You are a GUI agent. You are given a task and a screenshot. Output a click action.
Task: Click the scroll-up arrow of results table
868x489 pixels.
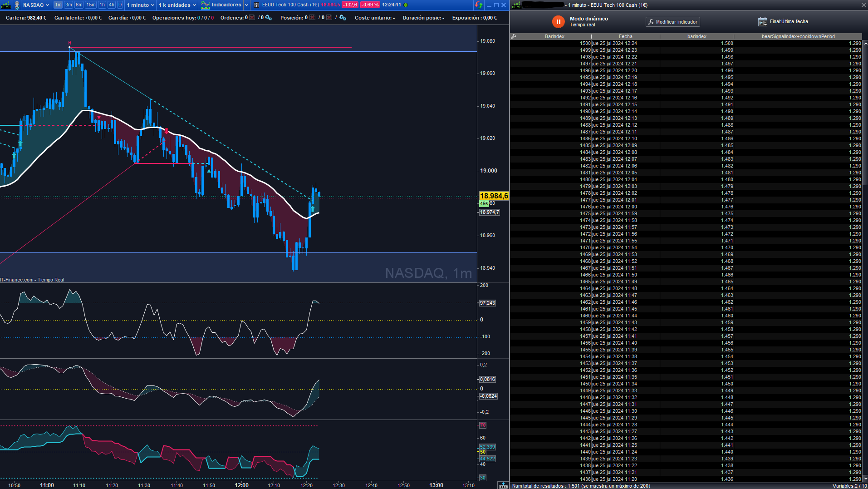(865, 44)
